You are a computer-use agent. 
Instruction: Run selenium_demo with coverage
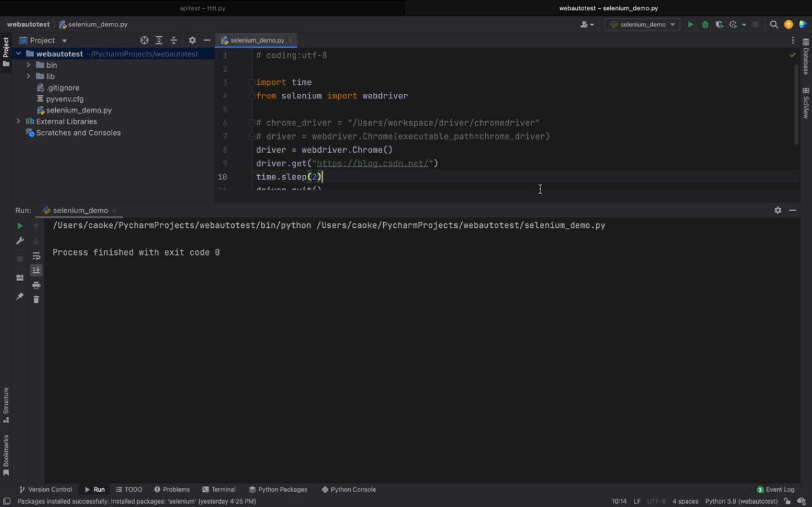[719, 24]
